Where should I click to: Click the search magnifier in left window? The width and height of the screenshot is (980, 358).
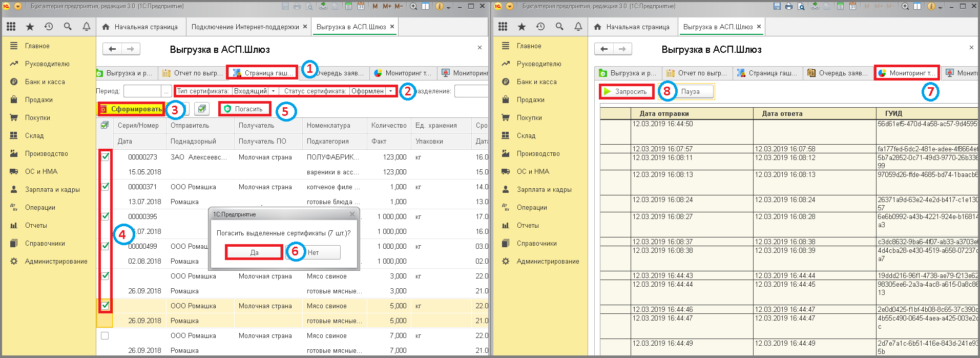point(68,27)
